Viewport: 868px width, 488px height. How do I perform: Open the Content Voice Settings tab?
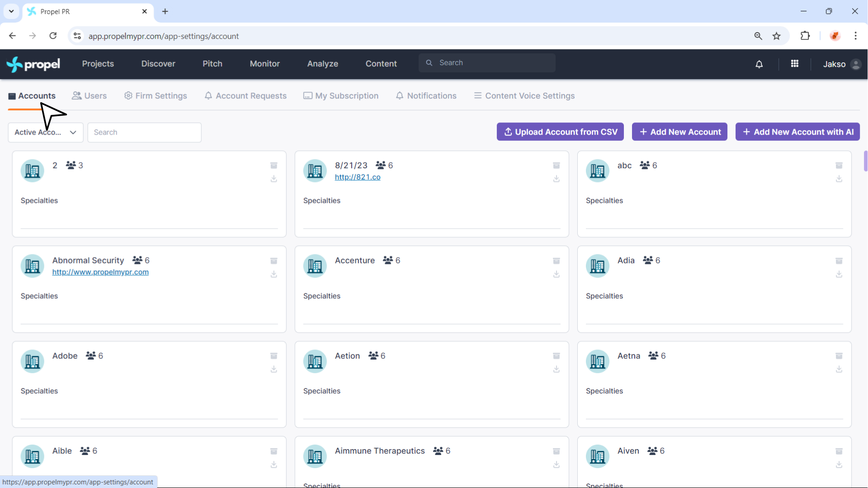click(x=524, y=96)
